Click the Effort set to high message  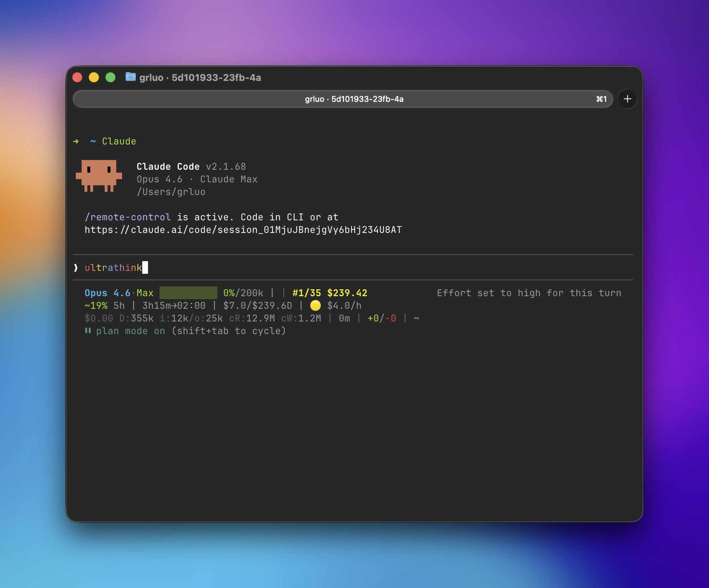pos(529,293)
